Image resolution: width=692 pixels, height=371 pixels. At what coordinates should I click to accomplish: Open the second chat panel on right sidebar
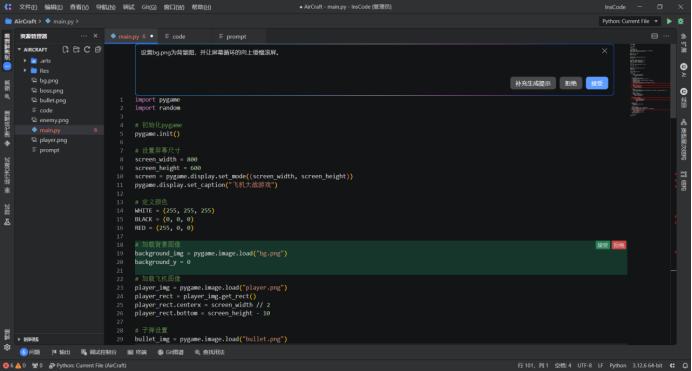[x=684, y=98]
